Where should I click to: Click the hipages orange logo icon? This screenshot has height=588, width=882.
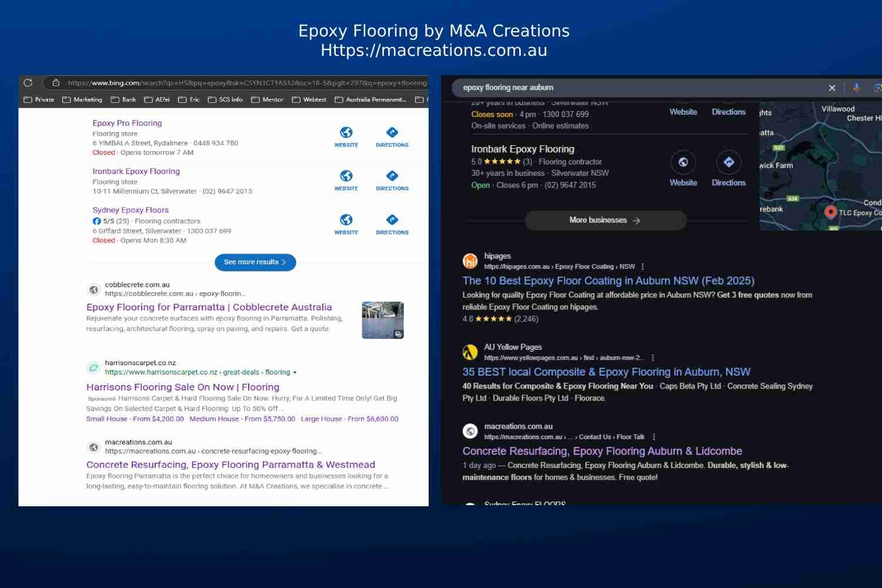(470, 261)
